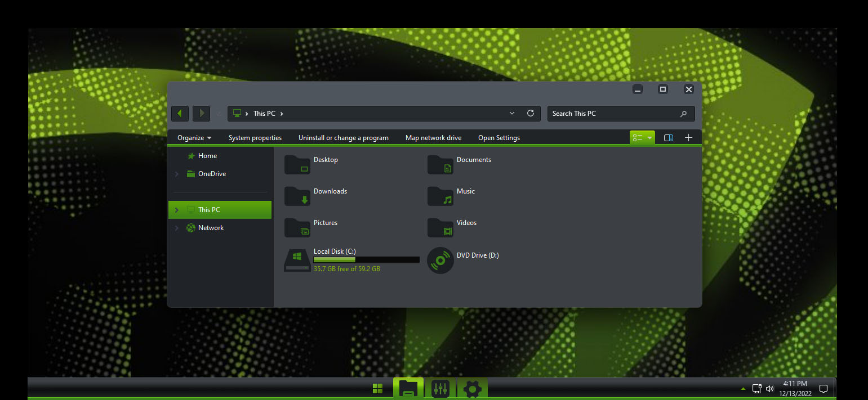The height and width of the screenshot is (400, 868).
Task: Click the Local Disk C: capacity bar
Action: (366, 259)
